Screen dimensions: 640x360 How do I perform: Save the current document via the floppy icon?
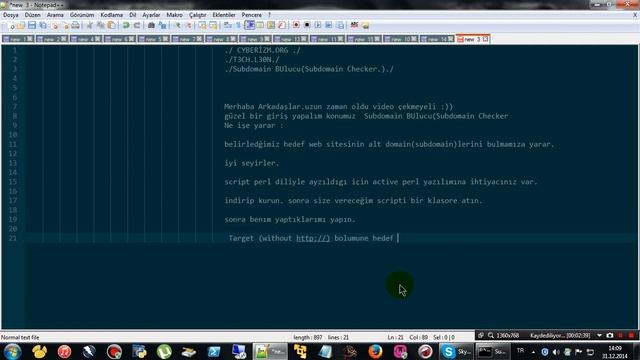click(x=31, y=25)
